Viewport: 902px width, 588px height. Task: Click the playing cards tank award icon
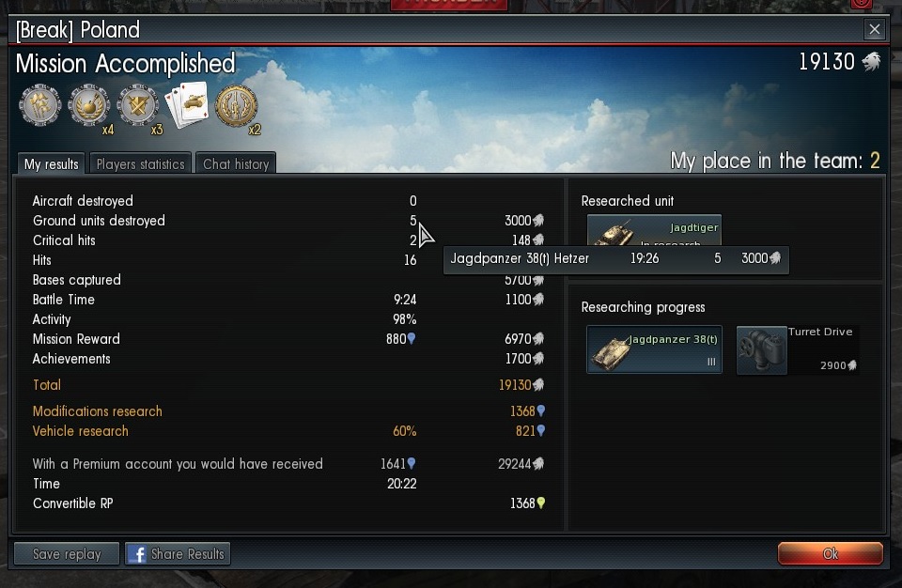click(x=187, y=104)
